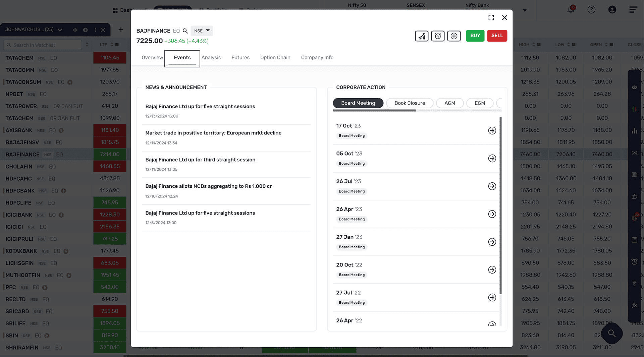Viewport: 644px width, 357px height.
Task: Open the fx icon in right sidebar
Action: pos(634,305)
